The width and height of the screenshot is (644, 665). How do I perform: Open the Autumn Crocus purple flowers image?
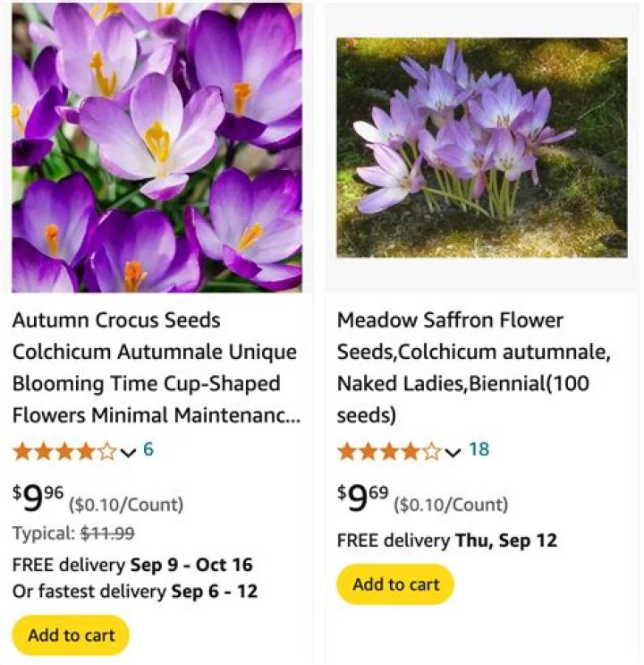point(157,148)
